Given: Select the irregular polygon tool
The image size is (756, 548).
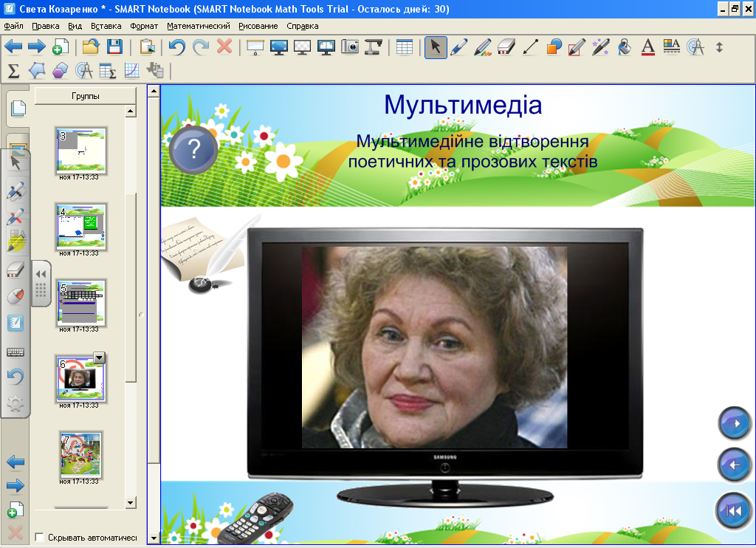Looking at the screenshot, I should (x=37, y=71).
